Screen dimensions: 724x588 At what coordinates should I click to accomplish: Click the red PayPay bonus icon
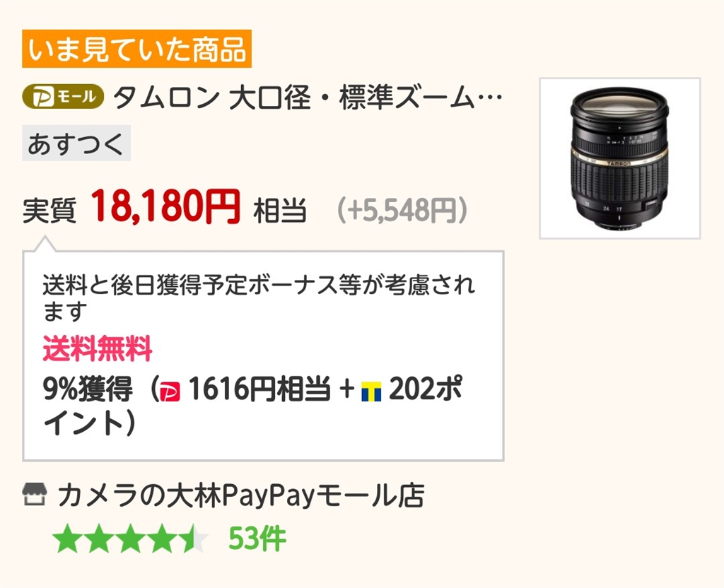[170, 392]
